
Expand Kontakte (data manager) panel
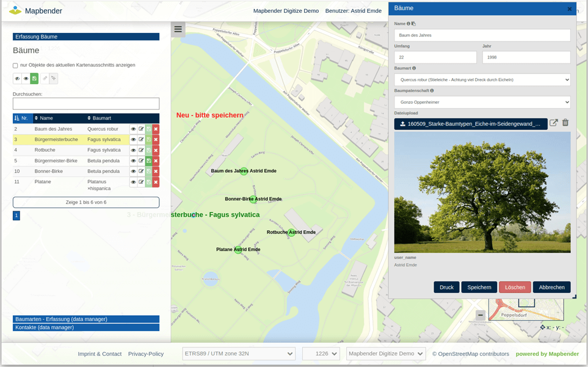tap(85, 327)
